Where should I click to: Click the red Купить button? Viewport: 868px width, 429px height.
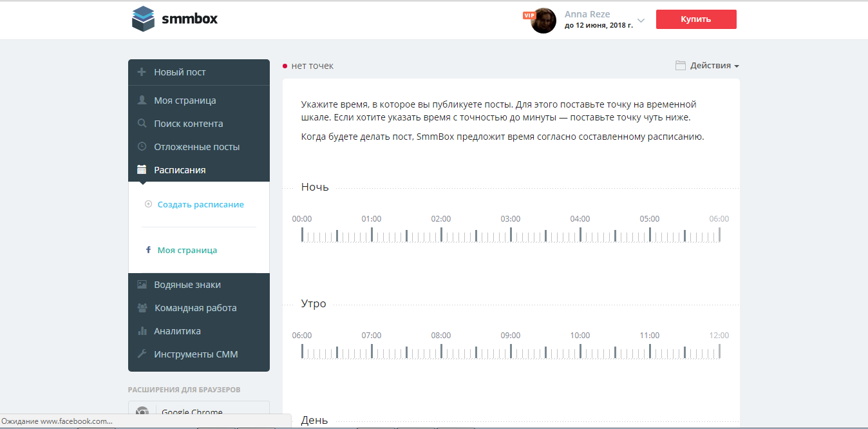[696, 19]
